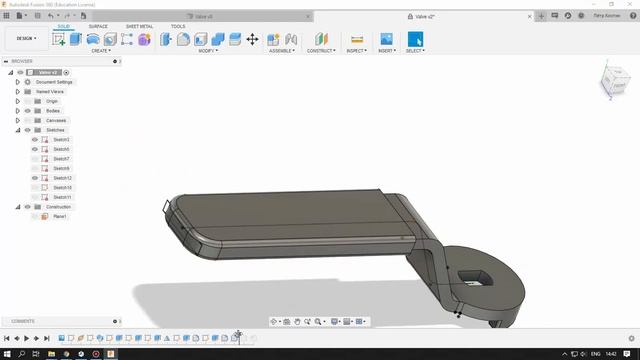Jump to timeline beginning
Viewport: 640px width, 360px height.
tap(7, 338)
